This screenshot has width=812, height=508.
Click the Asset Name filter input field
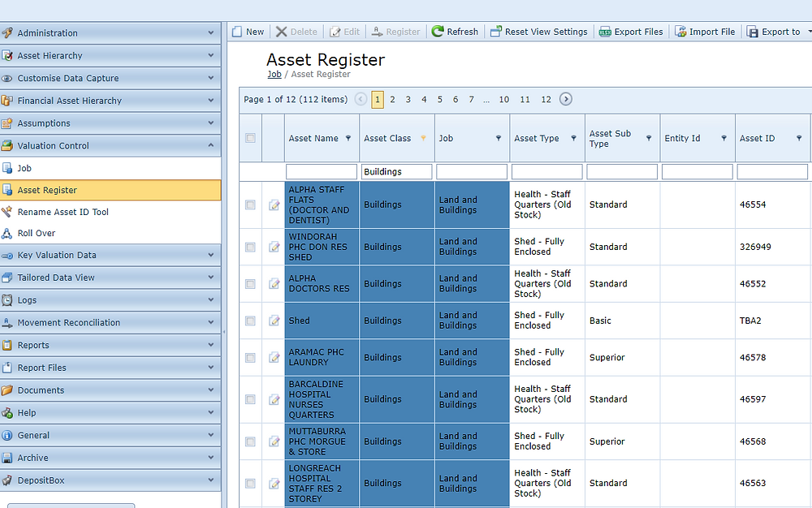click(321, 171)
